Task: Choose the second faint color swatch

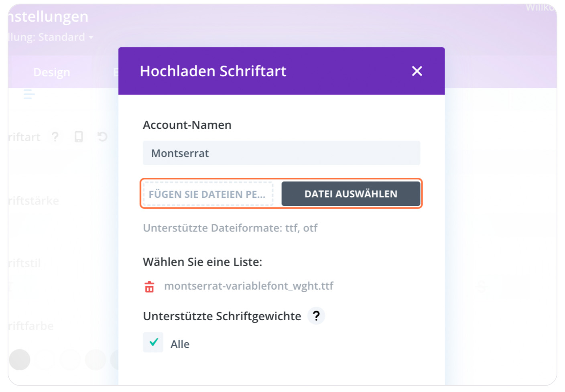Action: click(45, 360)
